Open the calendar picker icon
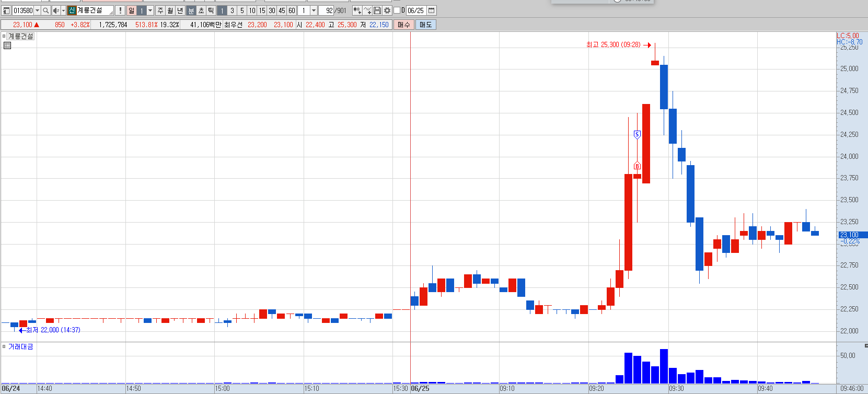868x394 pixels. (x=432, y=10)
